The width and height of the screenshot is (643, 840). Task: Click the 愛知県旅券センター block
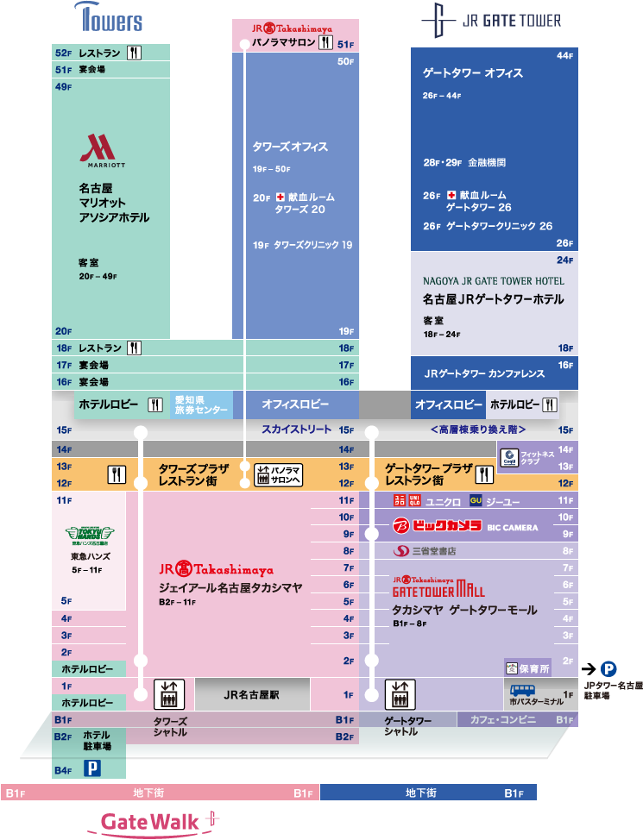pyautogui.click(x=201, y=405)
